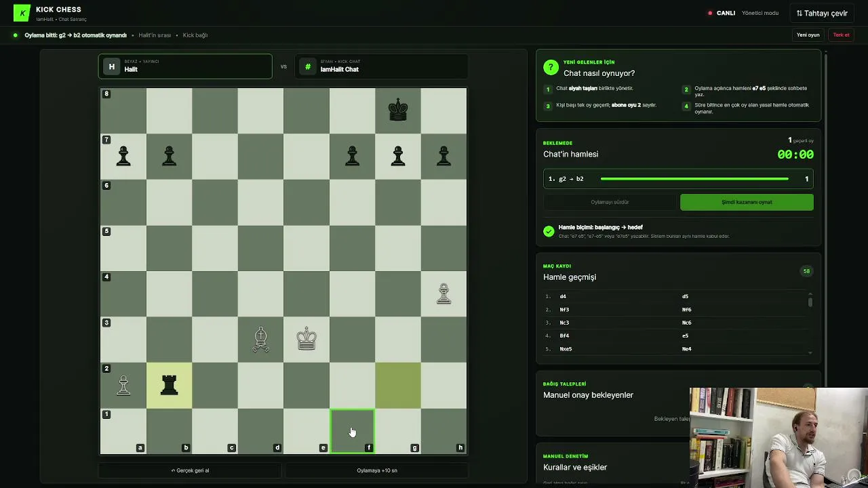Select the black pawn on a7
868x488 pixels.
(123, 156)
